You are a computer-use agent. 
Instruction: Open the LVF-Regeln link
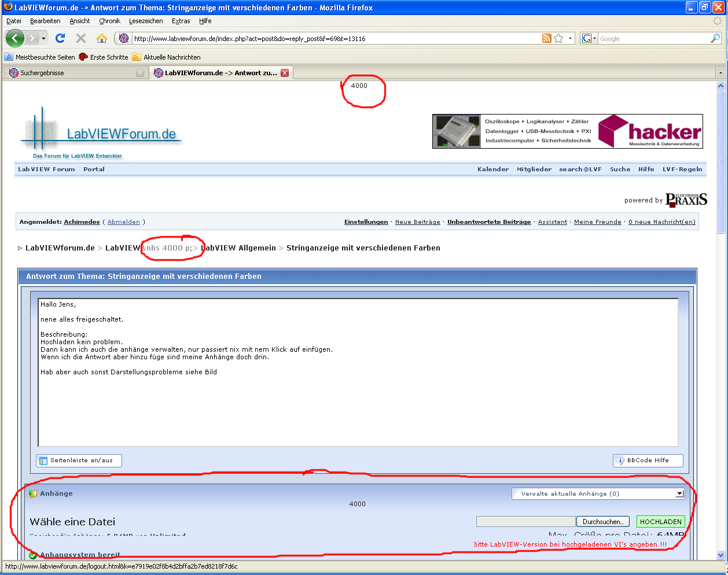682,169
